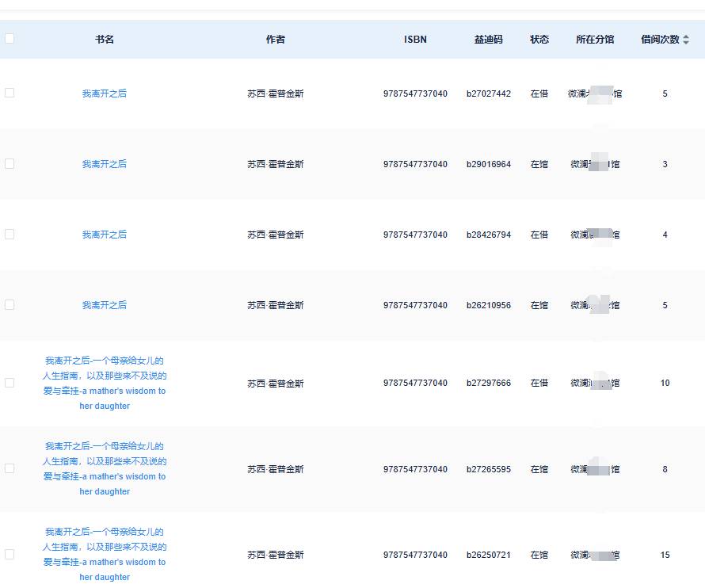705x588 pixels.
Task: Check the row with 益迪码 b27027442
Action: tap(10, 93)
